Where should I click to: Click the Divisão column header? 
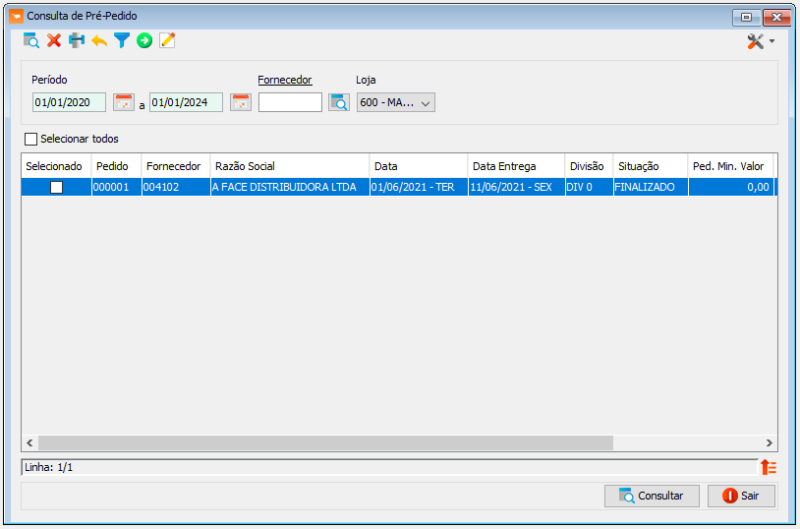click(589, 166)
